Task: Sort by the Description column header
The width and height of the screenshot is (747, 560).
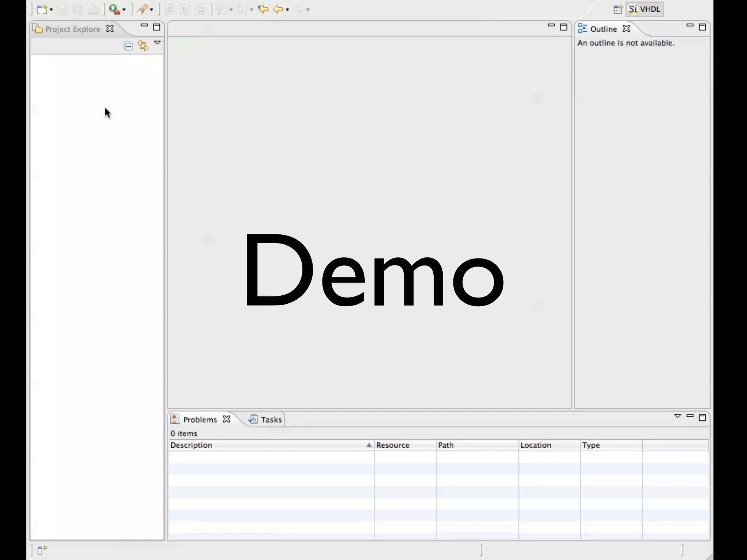Action: (x=271, y=445)
